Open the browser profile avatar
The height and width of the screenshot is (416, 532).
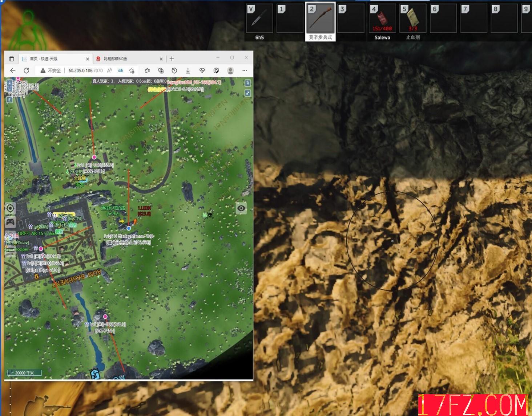click(230, 70)
